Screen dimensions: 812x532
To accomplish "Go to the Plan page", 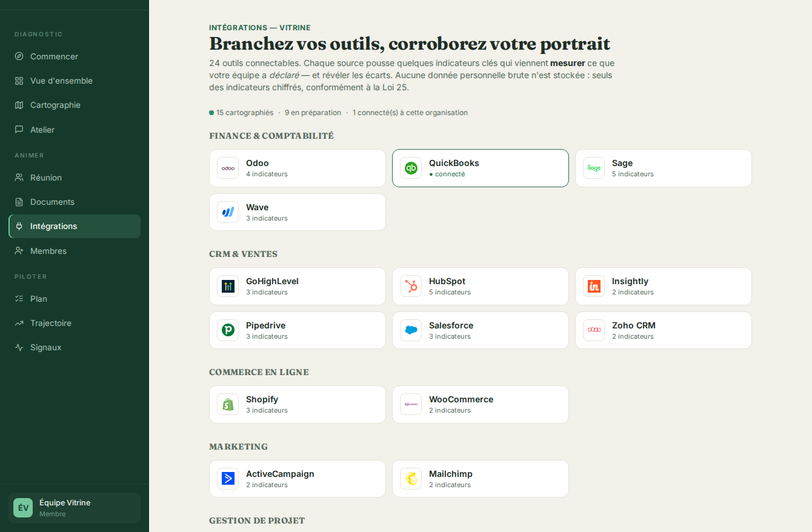I will [x=75, y=299].
